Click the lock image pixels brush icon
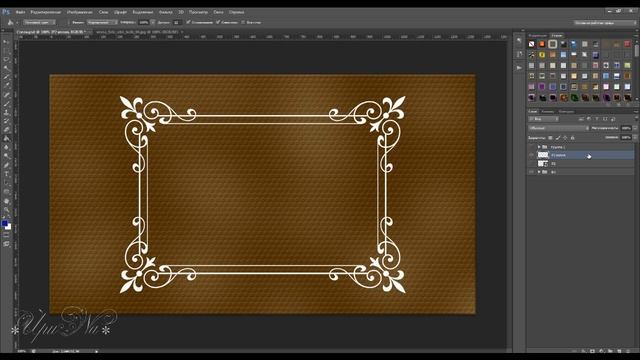640x360 pixels. pyautogui.click(x=558, y=138)
